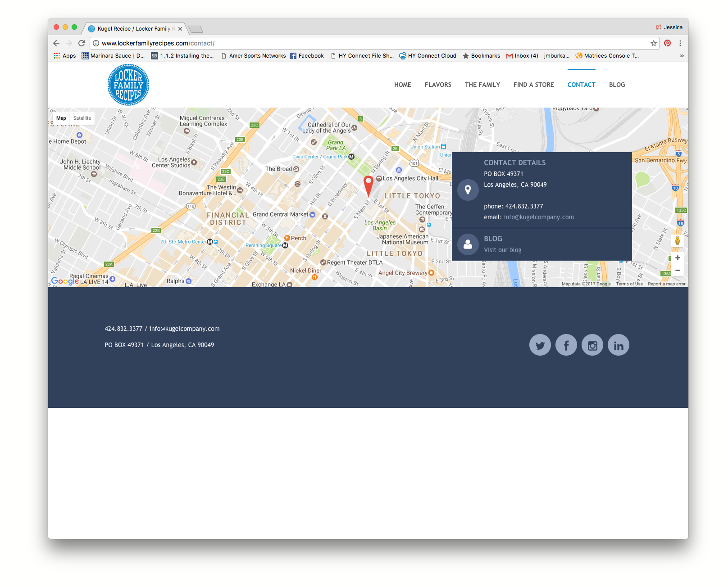
Task: Open the Inbox (4) Gmail bookmark
Action: click(x=538, y=56)
